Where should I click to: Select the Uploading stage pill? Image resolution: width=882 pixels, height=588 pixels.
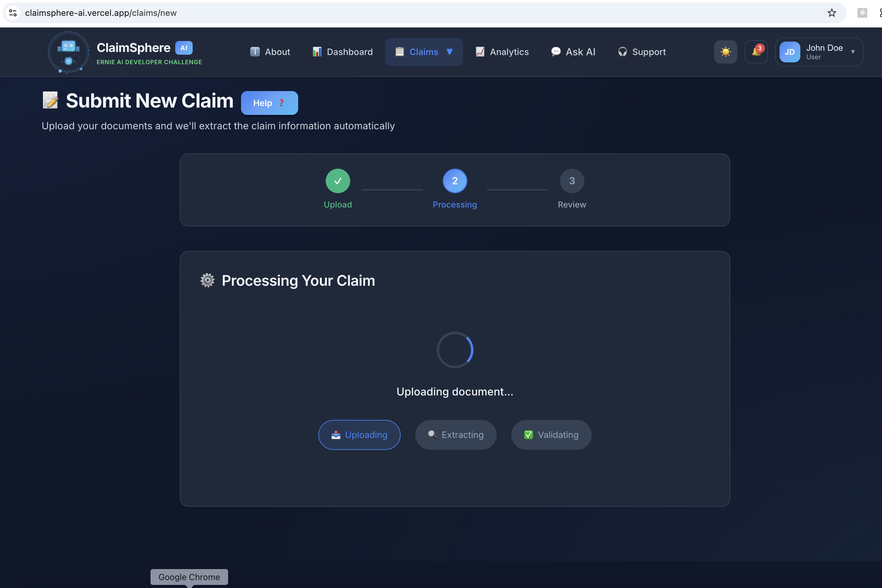359,435
